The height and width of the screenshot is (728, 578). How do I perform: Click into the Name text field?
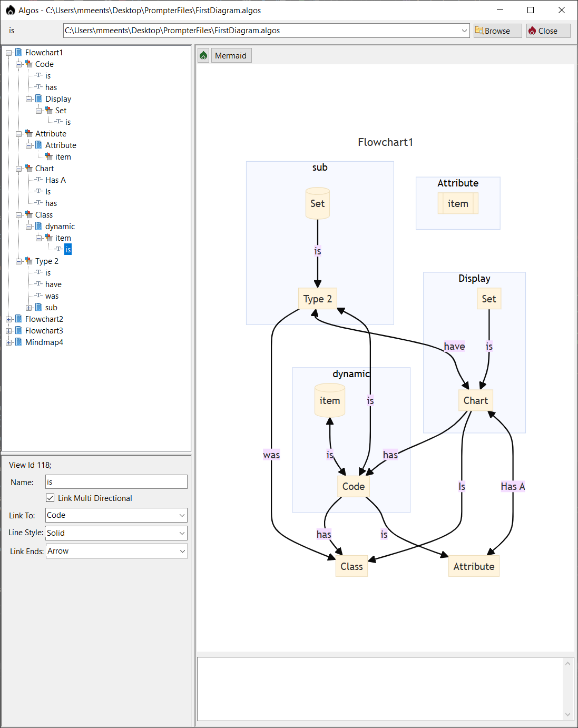click(116, 482)
